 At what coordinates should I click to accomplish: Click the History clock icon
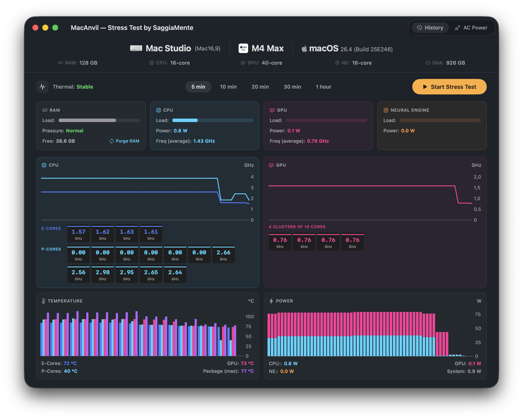coord(419,28)
